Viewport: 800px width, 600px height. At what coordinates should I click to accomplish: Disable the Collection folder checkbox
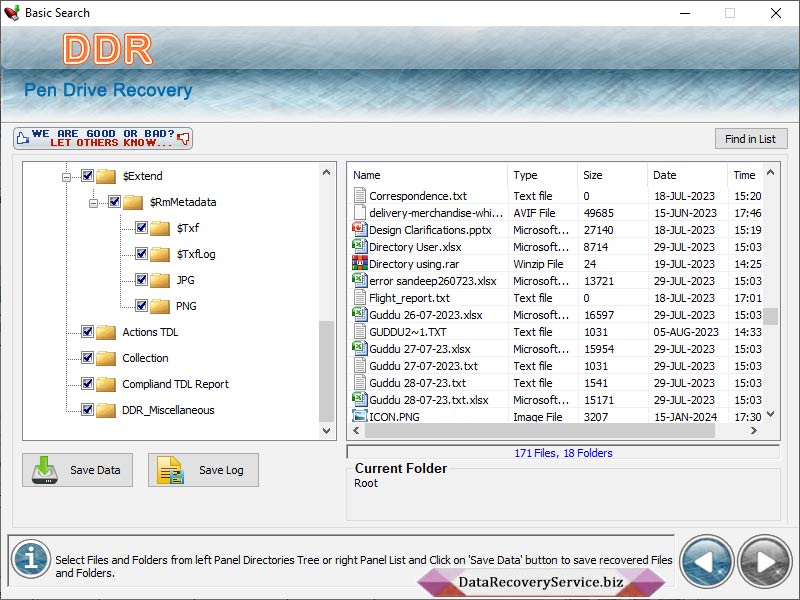pos(89,358)
